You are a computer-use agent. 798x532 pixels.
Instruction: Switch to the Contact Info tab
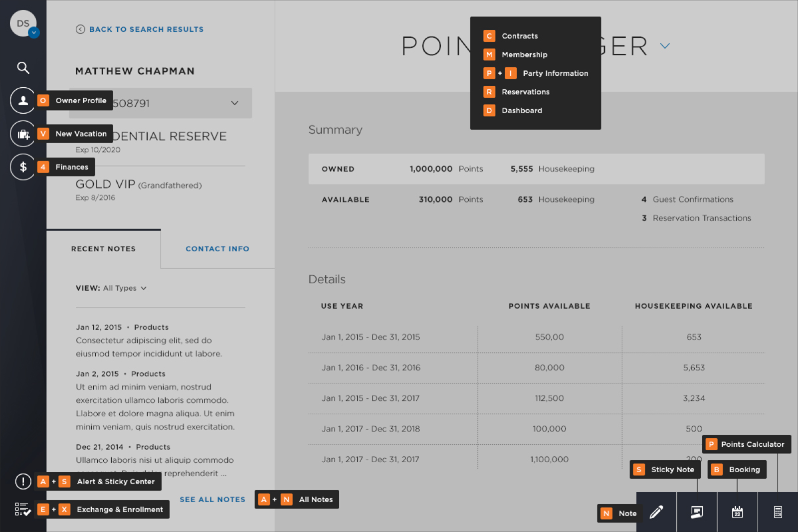217,249
